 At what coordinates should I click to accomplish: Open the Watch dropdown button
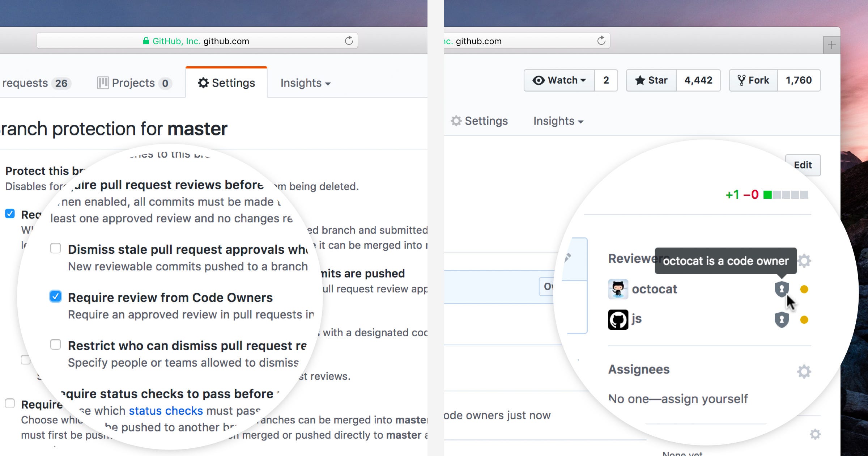tap(559, 80)
